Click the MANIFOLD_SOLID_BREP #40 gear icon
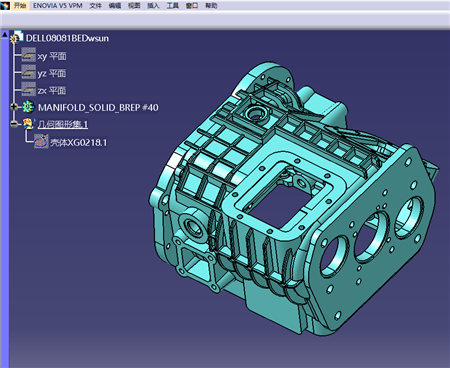This screenshot has width=450, height=368. tap(28, 107)
